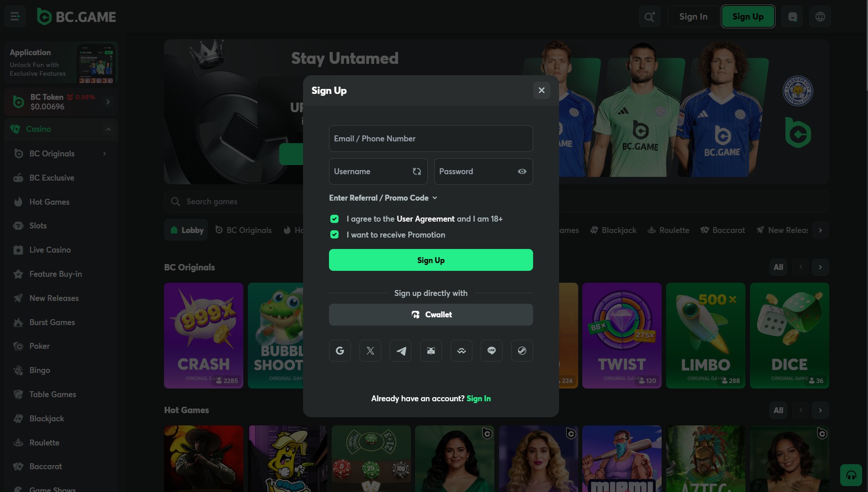Sign up via Steam icon
This screenshot has height=492, width=868.
tap(522, 351)
